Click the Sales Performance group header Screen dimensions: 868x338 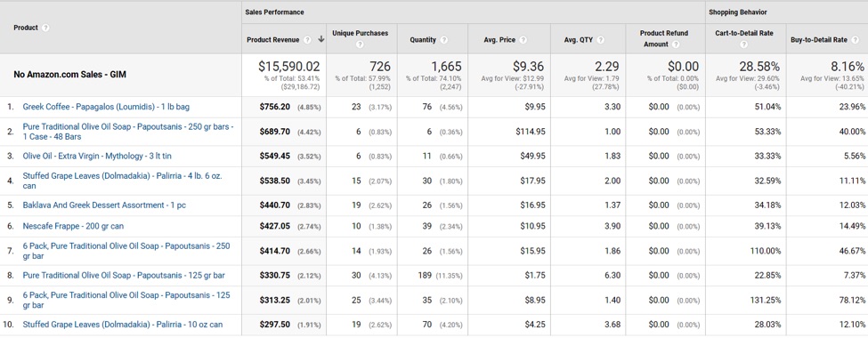pyautogui.click(x=275, y=12)
